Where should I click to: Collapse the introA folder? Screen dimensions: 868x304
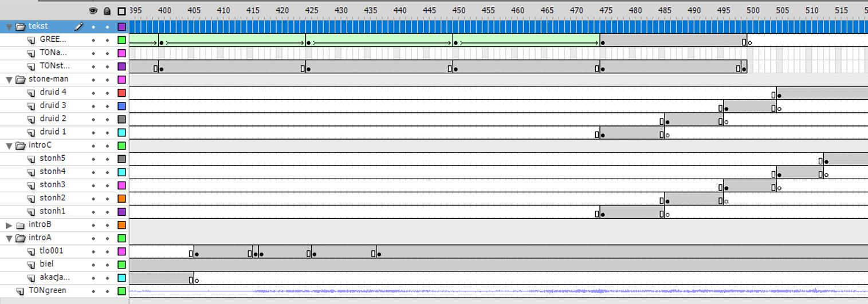(9, 238)
